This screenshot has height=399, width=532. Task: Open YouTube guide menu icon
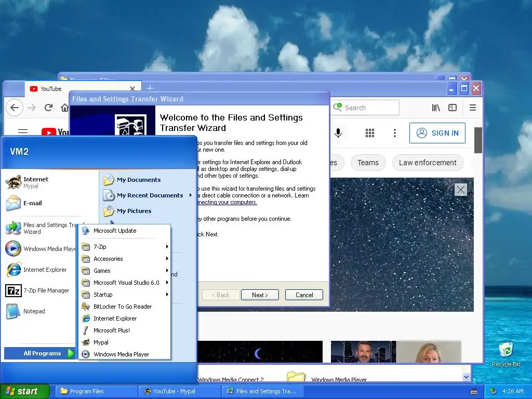pyautogui.click(x=23, y=131)
